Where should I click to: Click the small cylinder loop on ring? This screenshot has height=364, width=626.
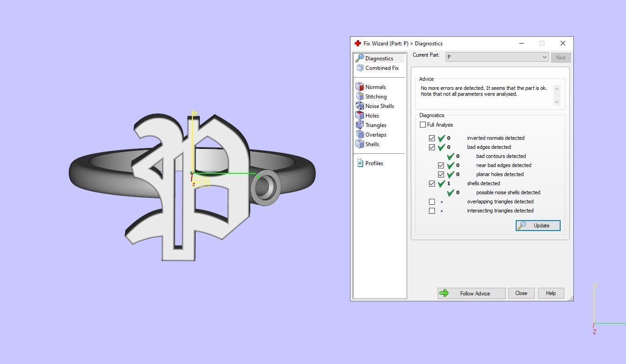tap(265, 187)
